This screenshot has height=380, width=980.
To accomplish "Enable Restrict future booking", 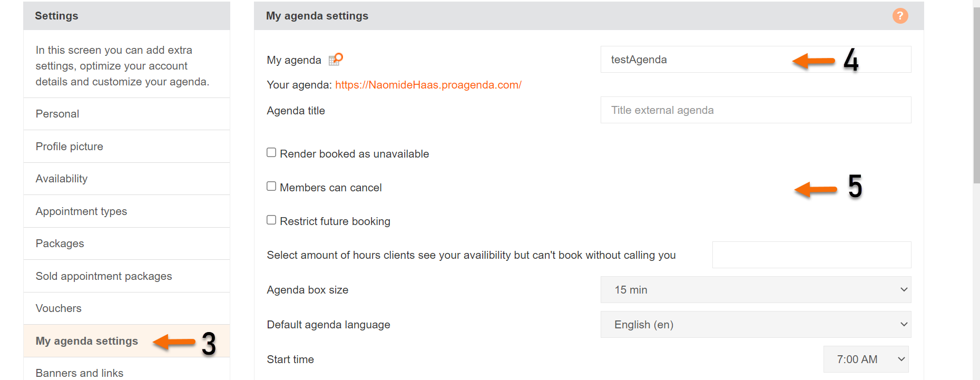I will point(271,219).
